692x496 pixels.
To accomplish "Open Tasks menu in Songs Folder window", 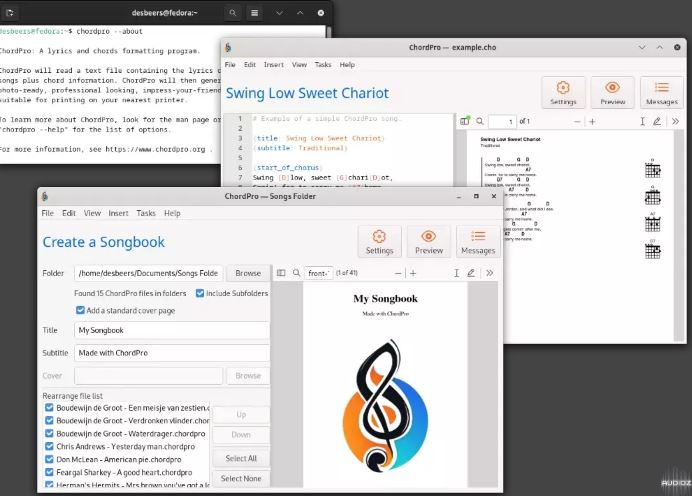I will click(x=146, y=213).
